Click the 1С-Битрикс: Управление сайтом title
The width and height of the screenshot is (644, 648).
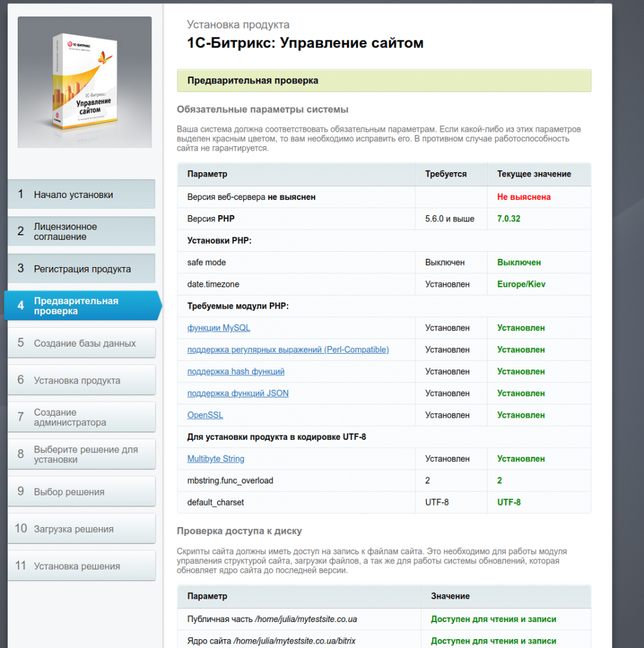(305, 43)
